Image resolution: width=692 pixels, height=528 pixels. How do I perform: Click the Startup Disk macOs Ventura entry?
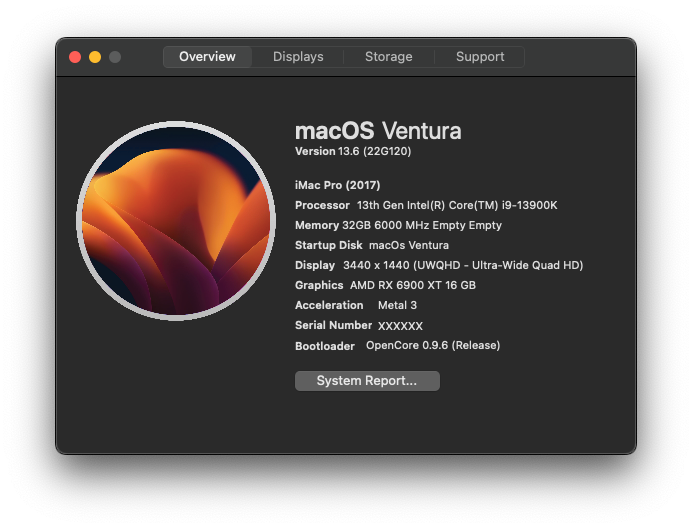click(x=372, y=245)
